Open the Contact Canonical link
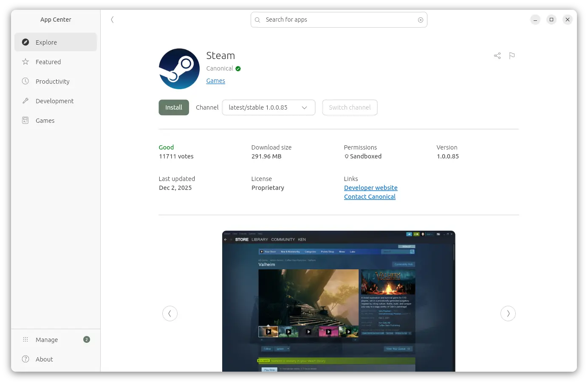 coord(370,197)
